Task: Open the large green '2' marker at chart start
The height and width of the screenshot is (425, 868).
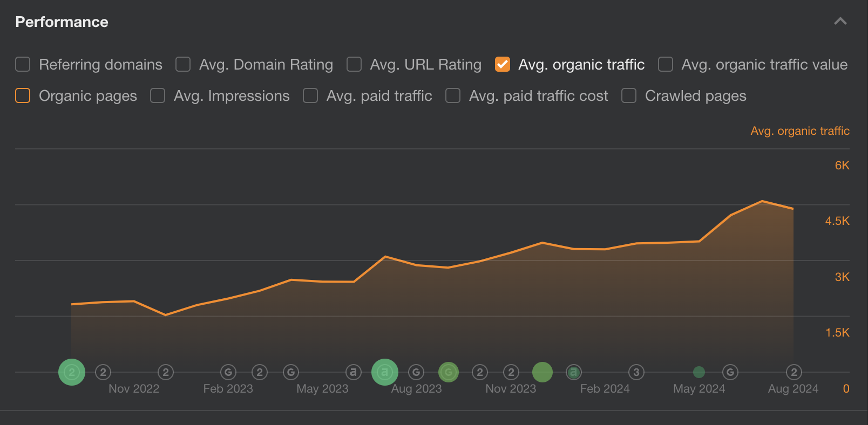Action: click(x=72, y=372)
